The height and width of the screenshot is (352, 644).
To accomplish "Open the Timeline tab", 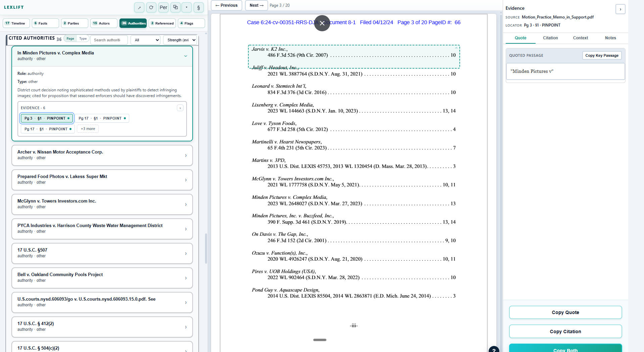I will pos(16,23).
